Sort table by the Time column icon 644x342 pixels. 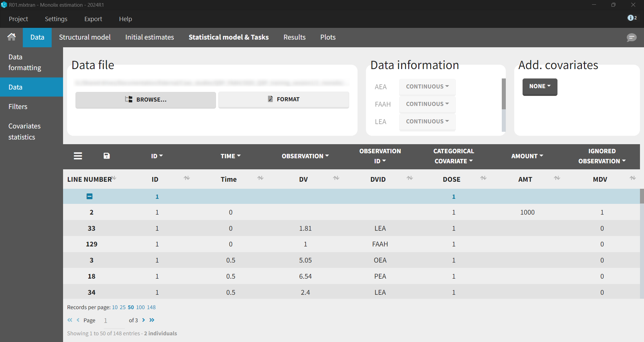260,178
